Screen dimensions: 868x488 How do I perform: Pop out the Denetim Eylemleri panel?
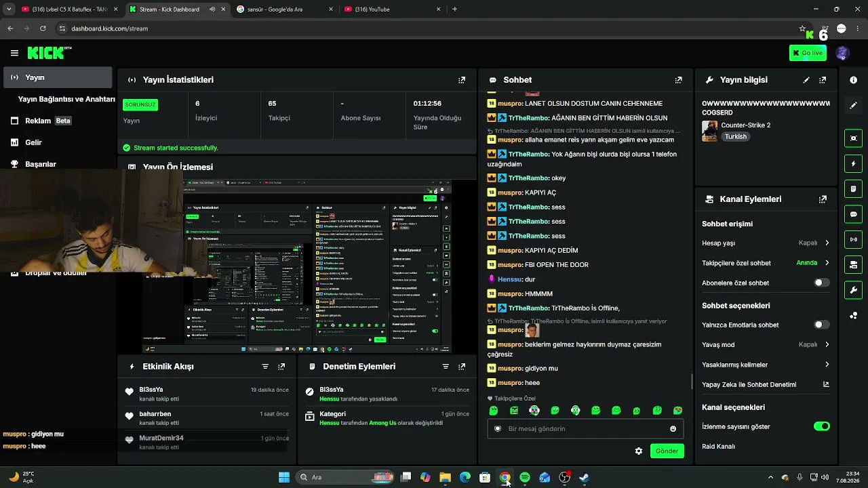click(462, 367)
